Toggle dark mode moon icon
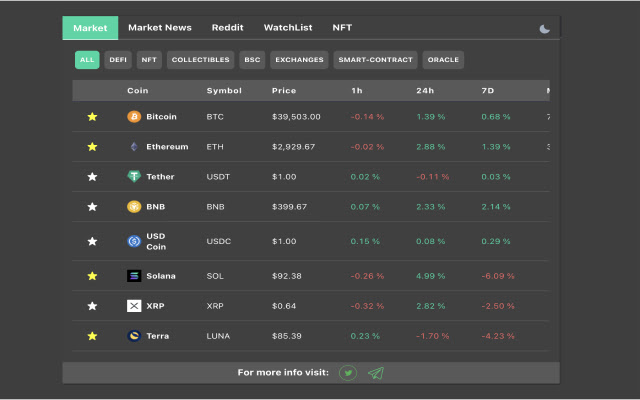This screenshot has width=640, height=400. (x=544, y=29)
